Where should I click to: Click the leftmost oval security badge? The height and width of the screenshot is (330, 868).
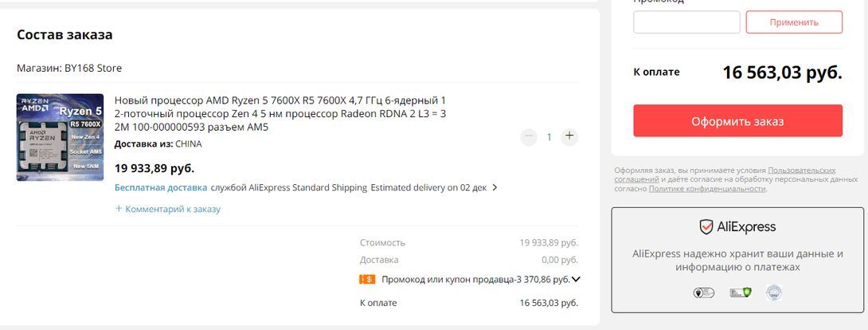tap(703, 293)
